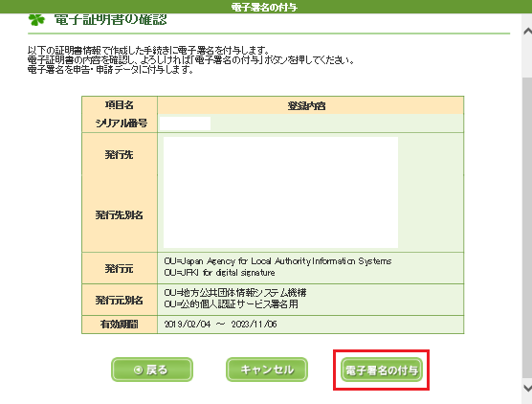Click the blank issuer-recipient content area
This screenshot has width=532, height=404.
tap(280, 192)
